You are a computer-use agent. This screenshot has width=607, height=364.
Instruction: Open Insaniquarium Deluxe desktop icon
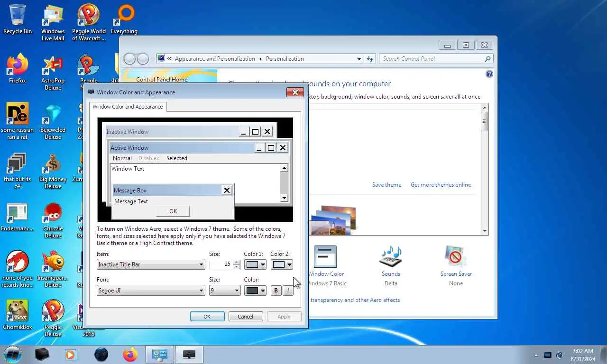point(53,269)
